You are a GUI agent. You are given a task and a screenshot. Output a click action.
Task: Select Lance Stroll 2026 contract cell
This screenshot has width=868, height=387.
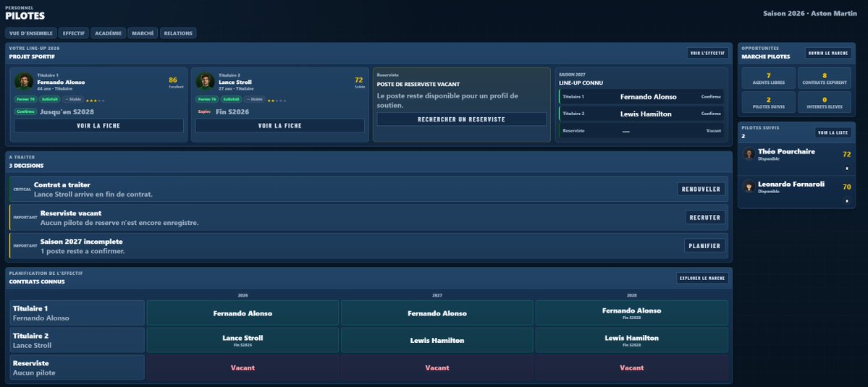point(243,340)
